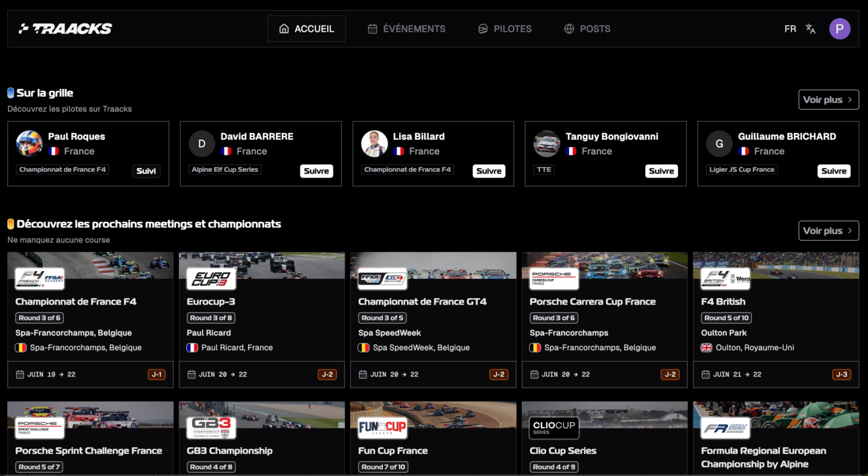The image size is (868, 476).
Task: Open the purple P profile avatar
Action: click(840, 29)
